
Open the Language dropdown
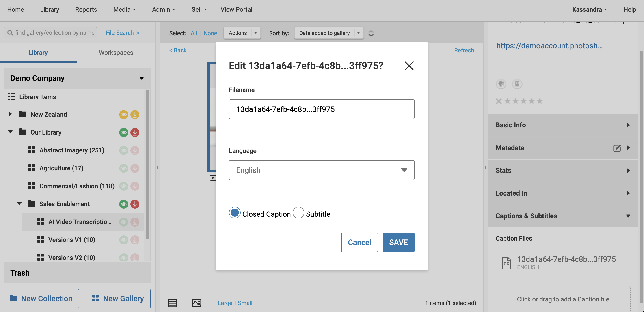click(x=322, y=170)
